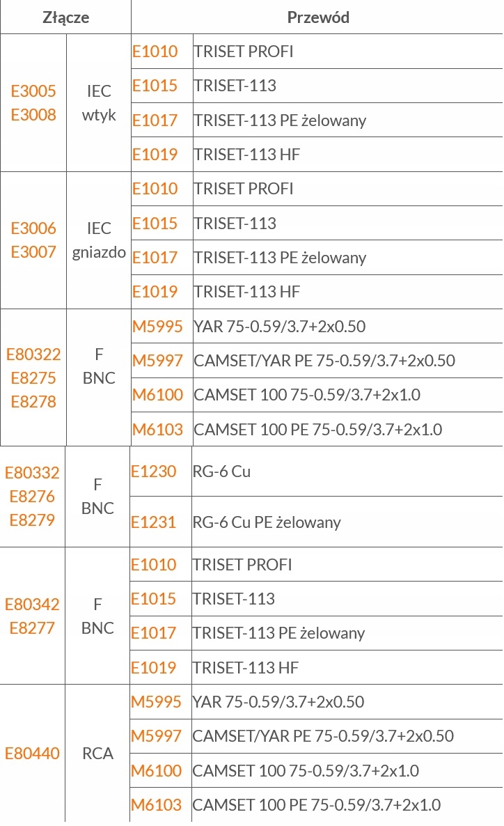Open the E8279 connector link
The width and height of the screenshot is (504, 826).
(32, 520)
